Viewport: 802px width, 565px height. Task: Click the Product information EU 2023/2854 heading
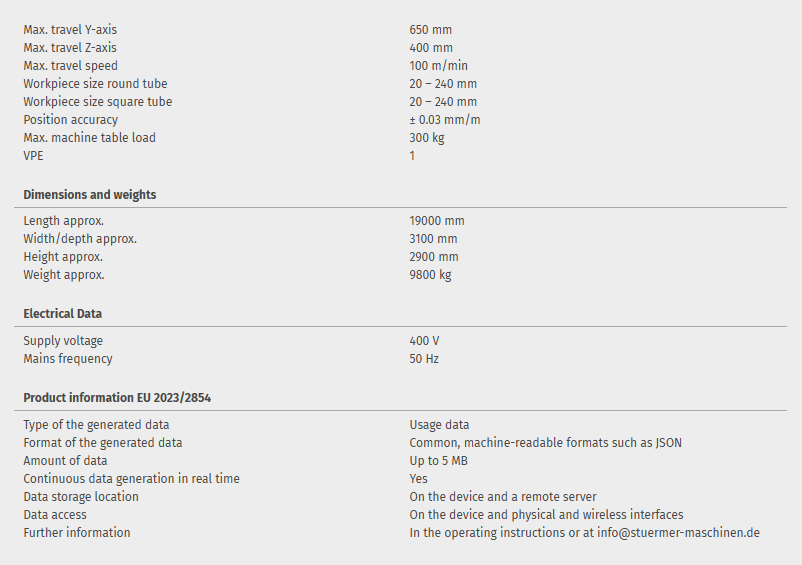[x=117, y=398]
